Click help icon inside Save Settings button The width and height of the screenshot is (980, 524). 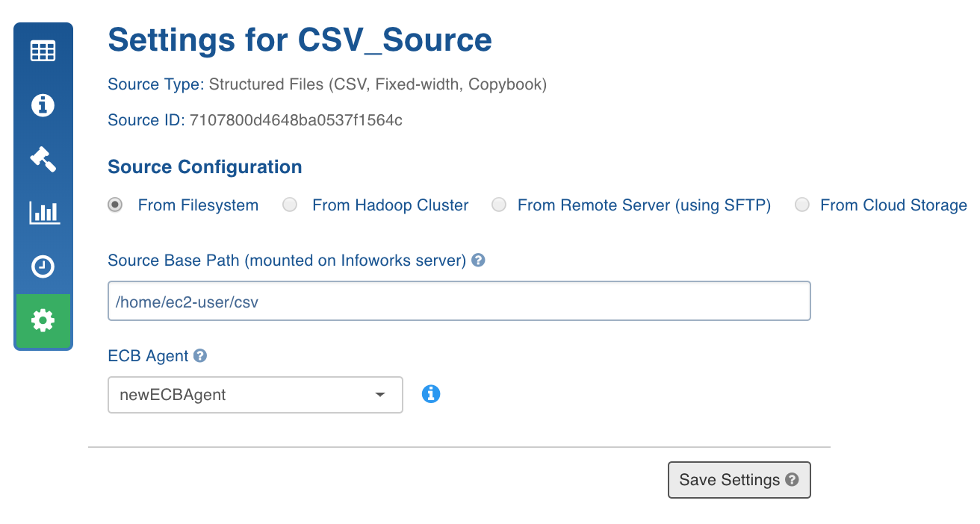(793, 480)
